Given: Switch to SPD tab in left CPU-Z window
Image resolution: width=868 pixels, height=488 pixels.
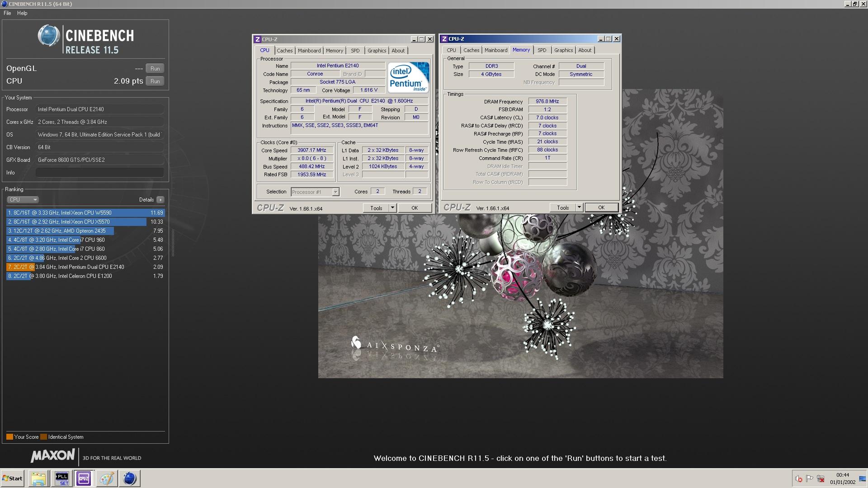Looking at the screenshot, I should click(x=355, y=51).
